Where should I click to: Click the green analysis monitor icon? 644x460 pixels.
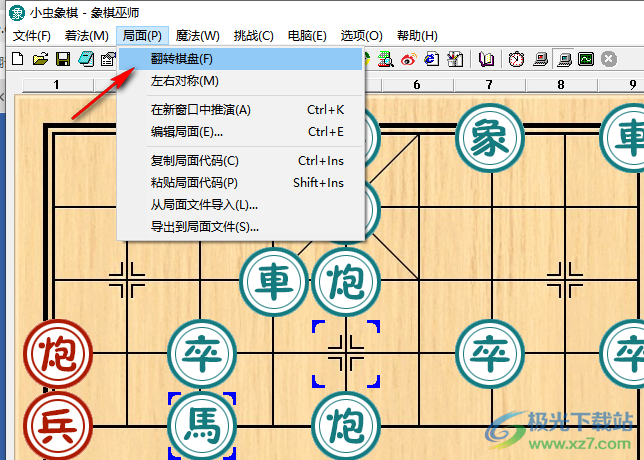point(586,59)
